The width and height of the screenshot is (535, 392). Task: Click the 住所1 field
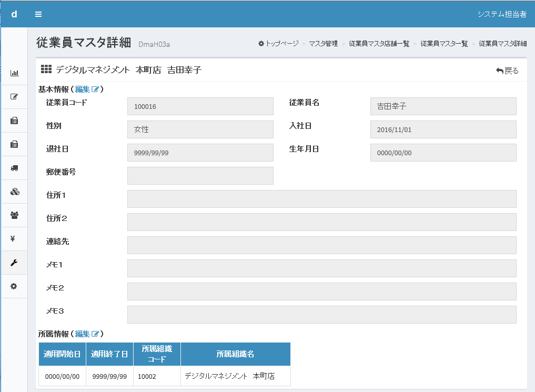[322, 199]
